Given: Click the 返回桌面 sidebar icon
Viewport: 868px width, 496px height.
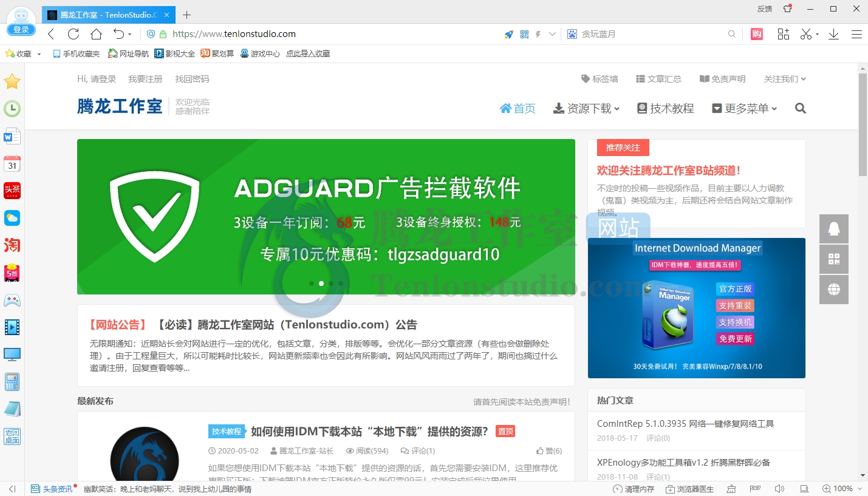Looking at the screenshot, I should pos(12,437).
